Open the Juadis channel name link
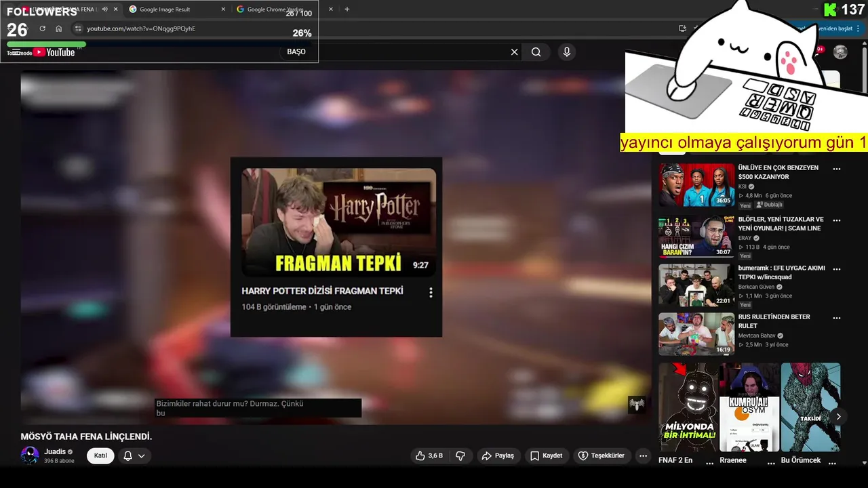 [x=55, y=451]
